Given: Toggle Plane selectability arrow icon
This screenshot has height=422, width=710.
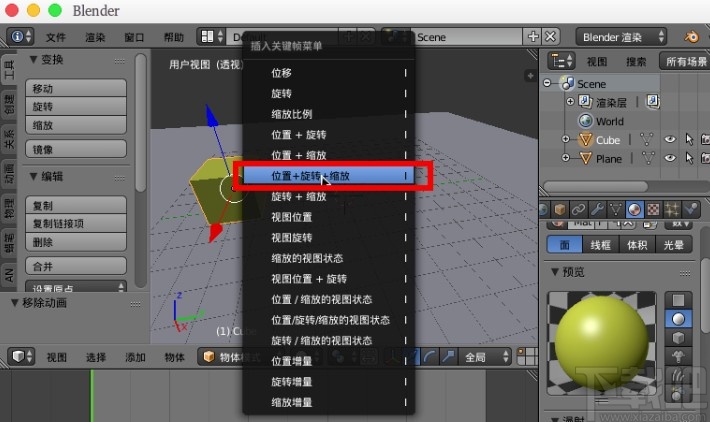Looking at the screenshot, I should click(x=689, y=158).
